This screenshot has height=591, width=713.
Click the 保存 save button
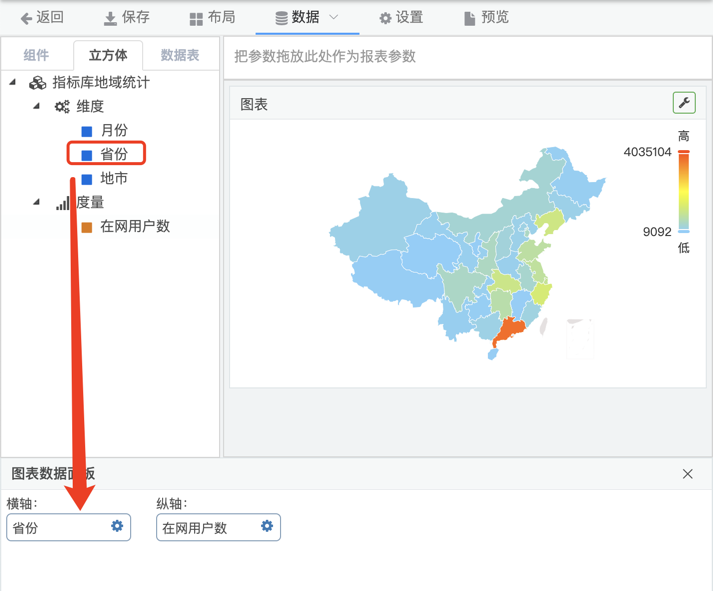[126, 17]
